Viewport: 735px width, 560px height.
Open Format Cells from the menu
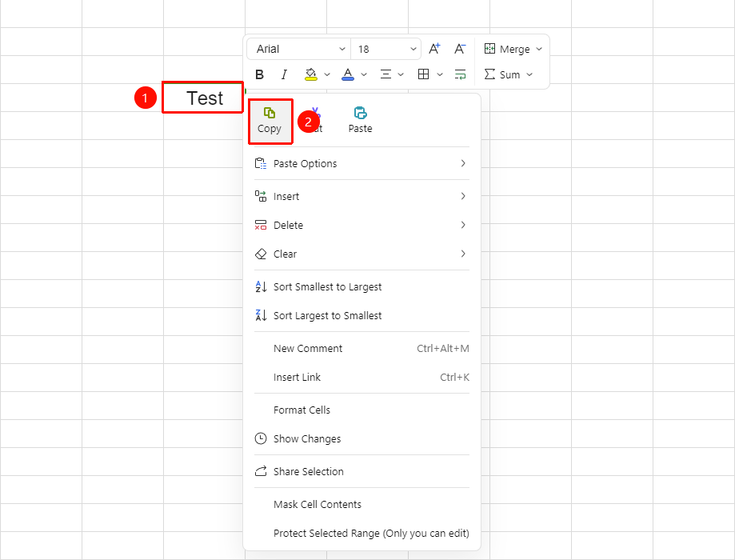tap(362, 410)
